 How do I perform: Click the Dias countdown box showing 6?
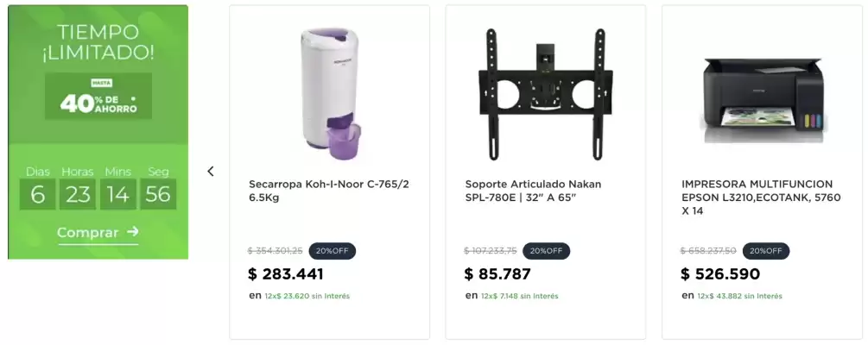pos(38,194)
